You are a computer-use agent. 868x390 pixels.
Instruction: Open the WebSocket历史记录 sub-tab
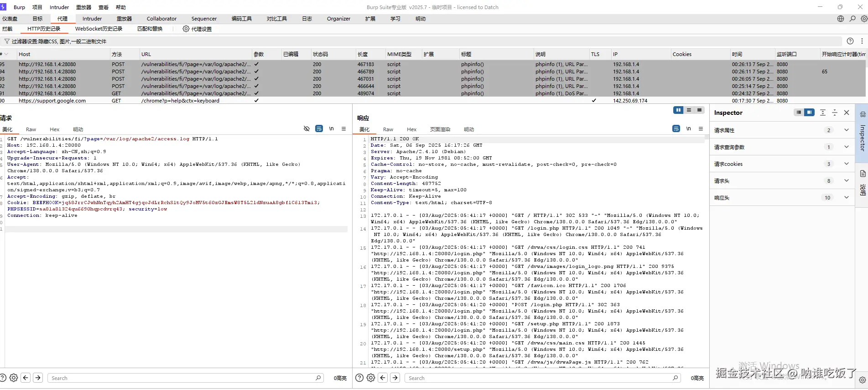tap(99, 29)
